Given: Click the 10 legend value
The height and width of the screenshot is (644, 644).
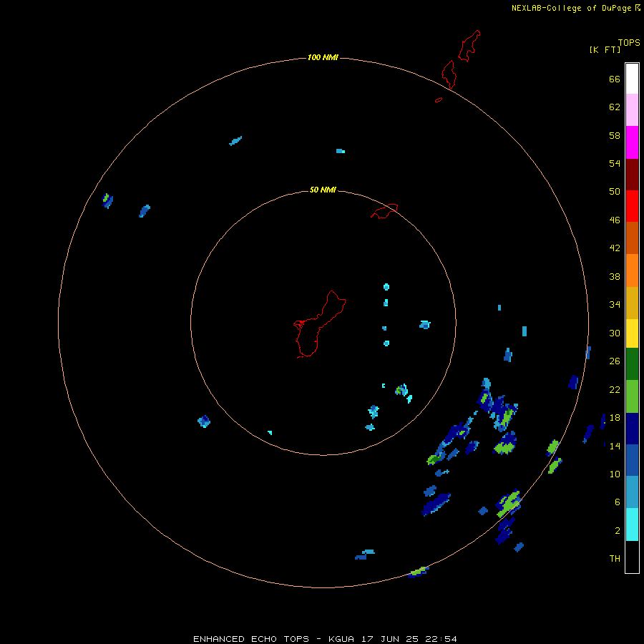Looking at the screenshot, I should pos(615,474).
